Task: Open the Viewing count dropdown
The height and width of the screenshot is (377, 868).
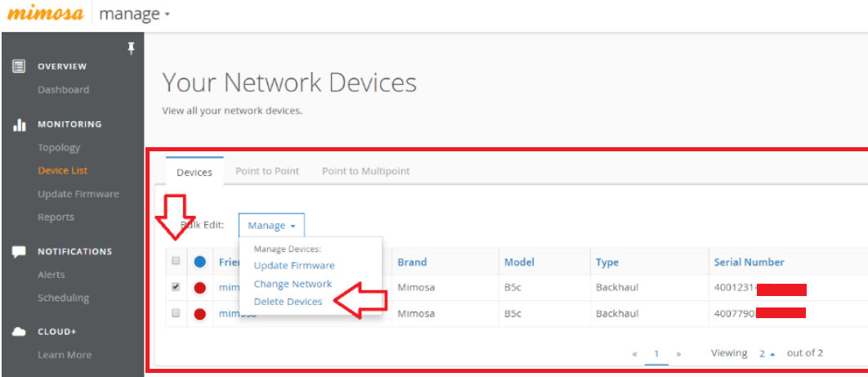Action: click(x=767, y=353)
